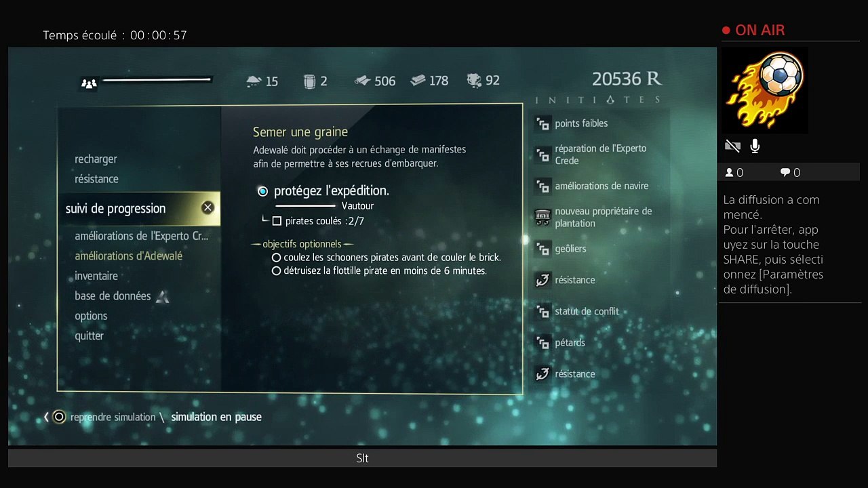
Task: Click the icon beside statut de conflit
Action: point(542,311)
